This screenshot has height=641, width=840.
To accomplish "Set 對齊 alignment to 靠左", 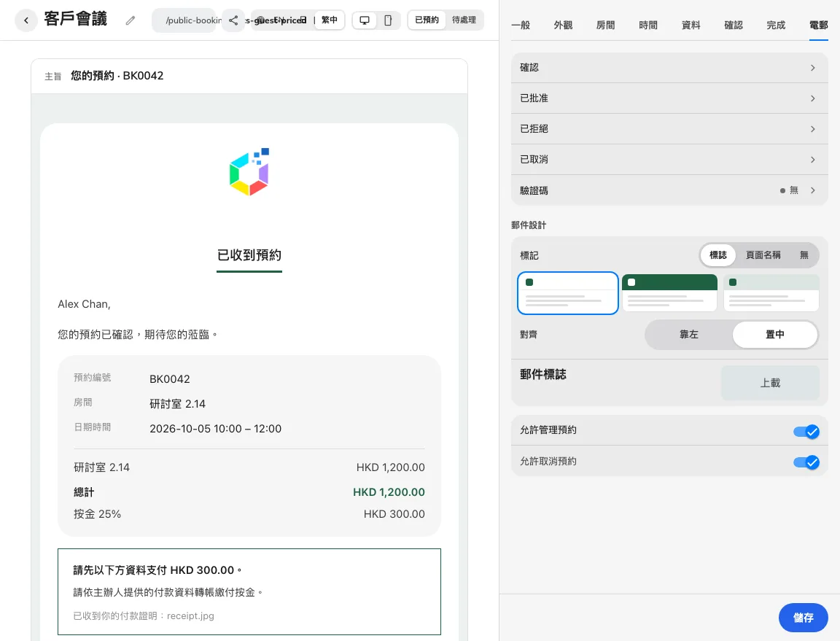I will coord(689,335).
